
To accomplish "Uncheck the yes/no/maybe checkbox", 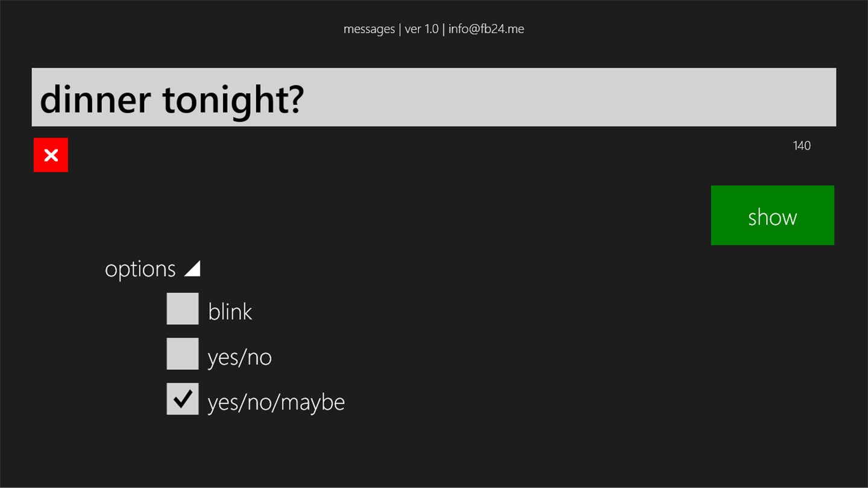I will (183, 399).
